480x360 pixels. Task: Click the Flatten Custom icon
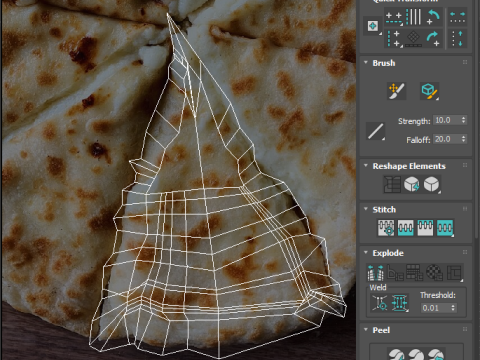[x=454, y=272]
